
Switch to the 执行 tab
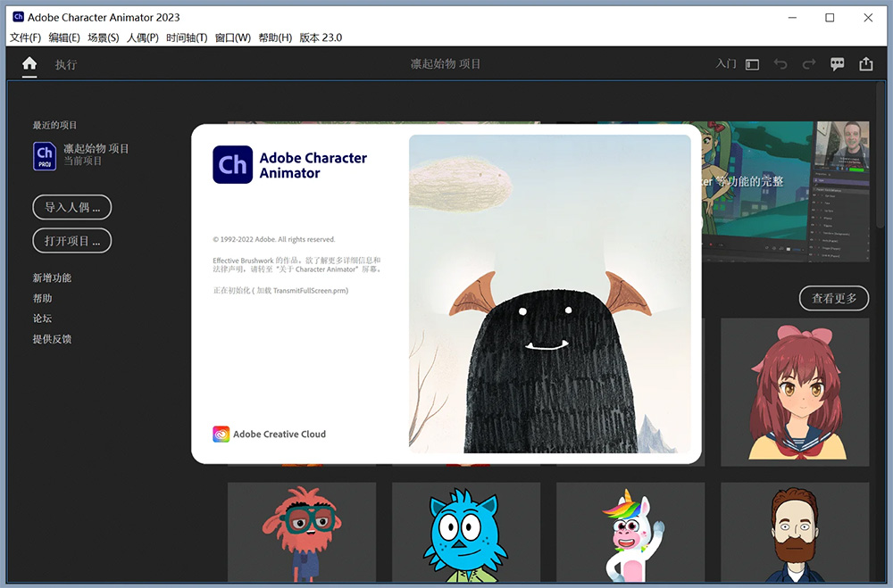tap(65, 64)
